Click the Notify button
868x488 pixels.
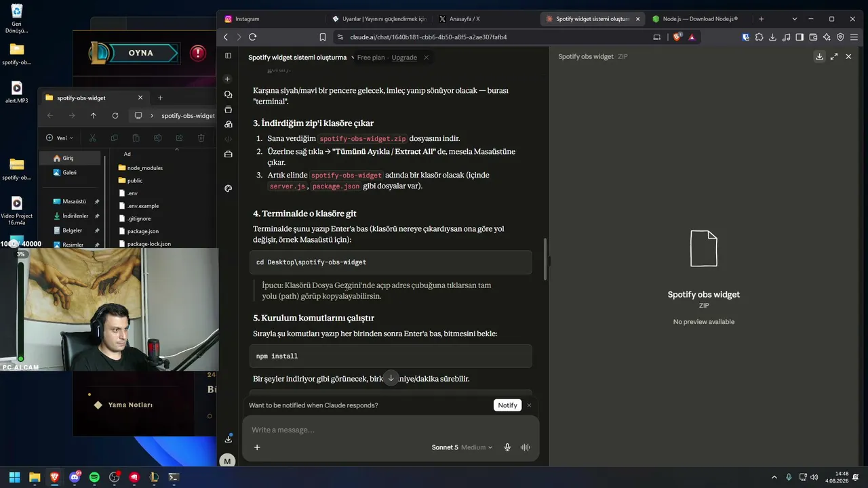[x=507, y=405]
